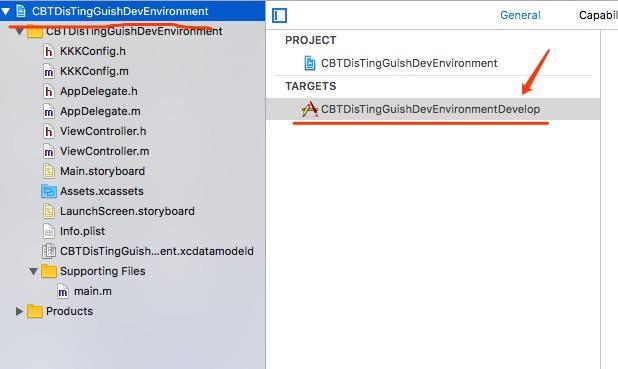Viewport: 618px width, 369px height.
Task: Click the xcdatamodeld data model icon
Action: coord(48,251)
